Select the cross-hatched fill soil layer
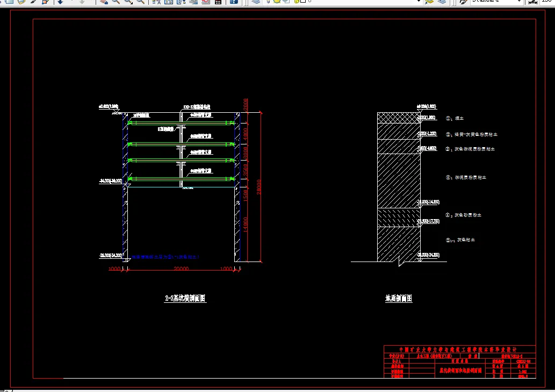This screenshot has height=392, width=555. pos(399,118)
